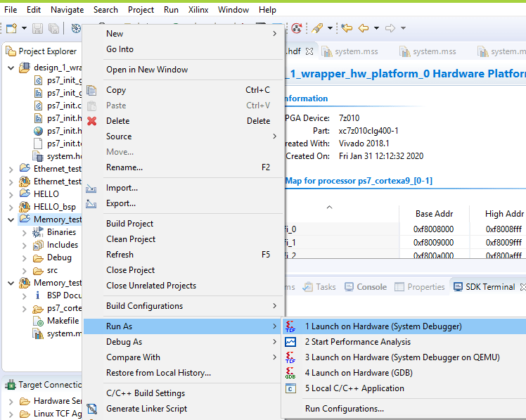Screen dimensions: 526x420
Task: Click the Base Addr column header
Action: click(434, 213)
